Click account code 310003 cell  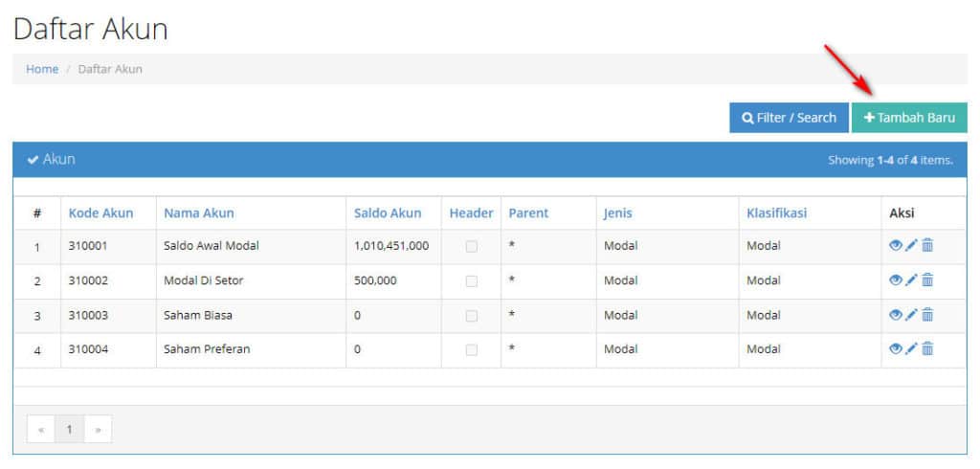[109, 316]
